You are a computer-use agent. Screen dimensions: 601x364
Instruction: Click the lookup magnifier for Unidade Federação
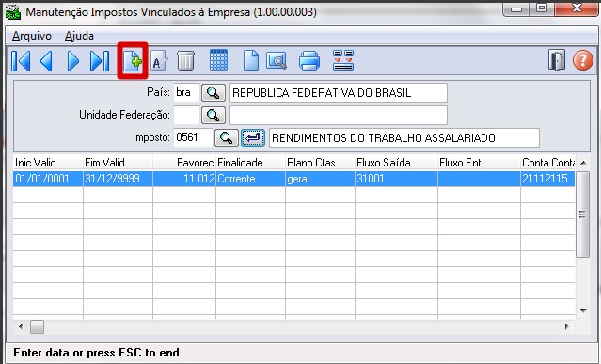pyautogui.click(x=214, y=115)
